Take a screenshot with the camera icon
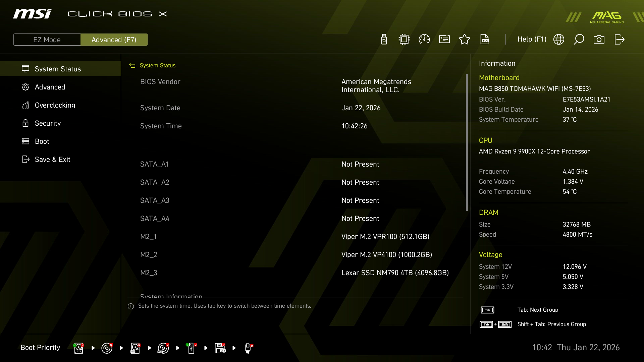The width and height of the screenshot is (644, 362). pyautogui.click(x=599, y=39)
